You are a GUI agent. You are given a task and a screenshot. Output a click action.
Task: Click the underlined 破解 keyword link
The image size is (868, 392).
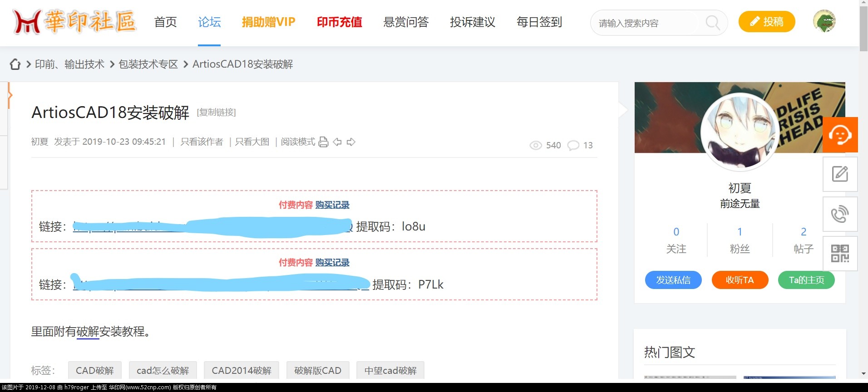(88, 332)
